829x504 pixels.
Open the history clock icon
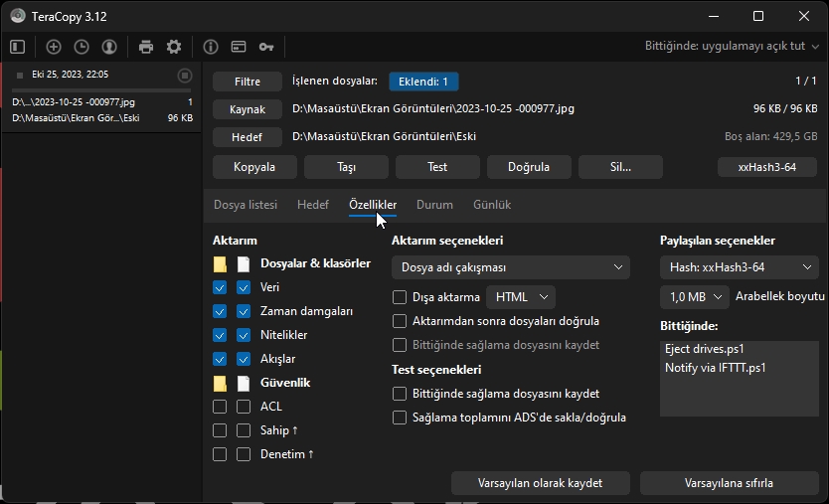(x=82, y=47)
